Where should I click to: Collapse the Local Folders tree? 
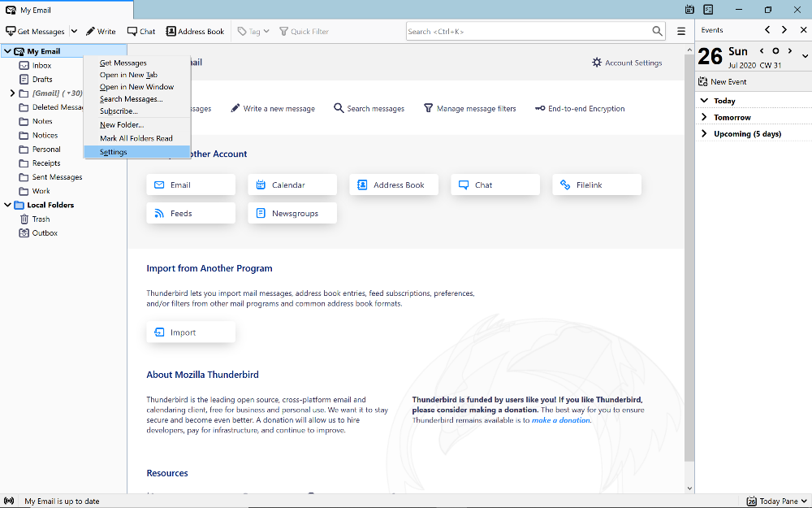[7, 205]
